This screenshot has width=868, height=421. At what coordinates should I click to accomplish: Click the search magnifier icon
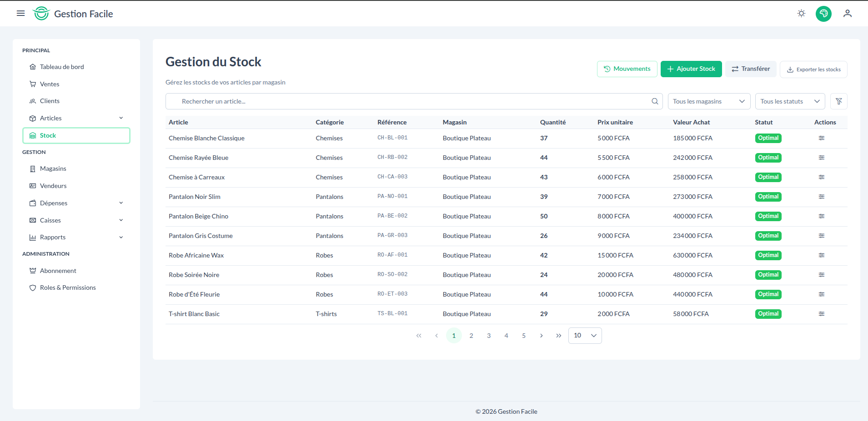tap(655, 101)
